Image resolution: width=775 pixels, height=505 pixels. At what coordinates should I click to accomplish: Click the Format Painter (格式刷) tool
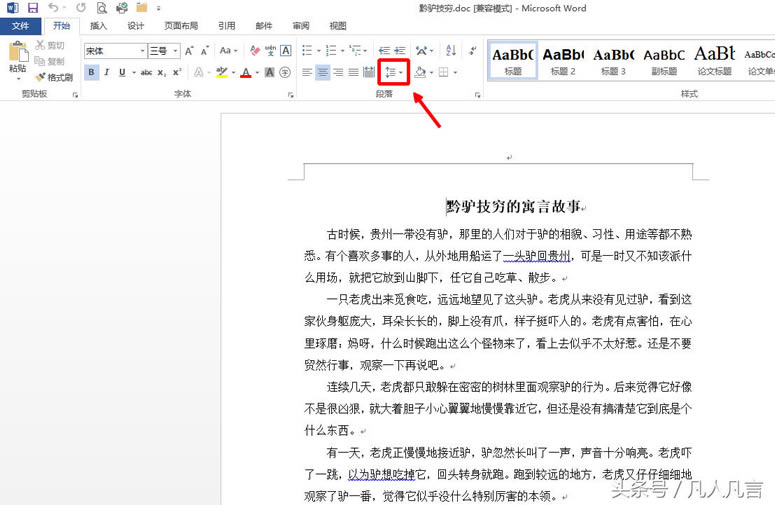pos(54,77)
